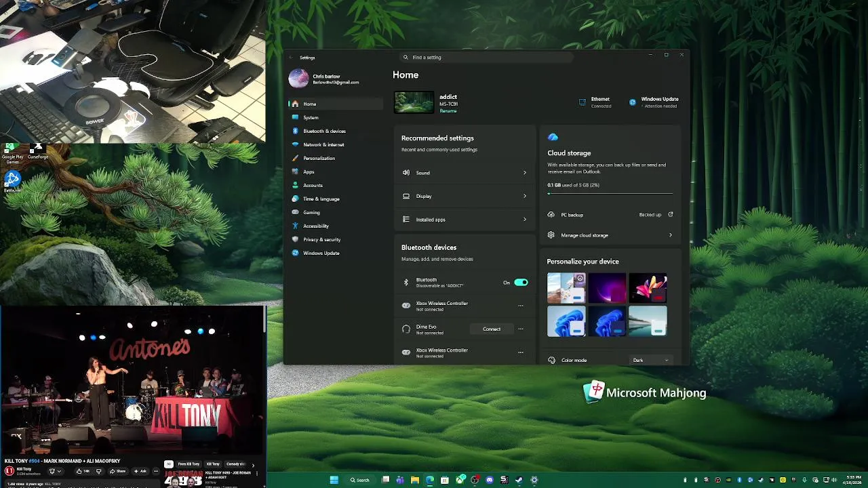The width and height of the screenshot is (868, 488).
Task: Open System in Settings sidebar
Action: [x=335, y=117]
